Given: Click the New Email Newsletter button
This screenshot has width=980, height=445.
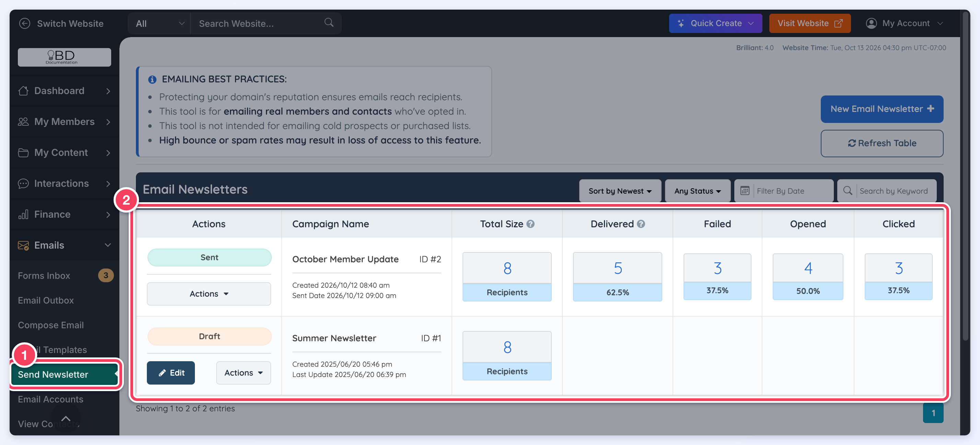Looking at the screenshot, I should (882, 109).
